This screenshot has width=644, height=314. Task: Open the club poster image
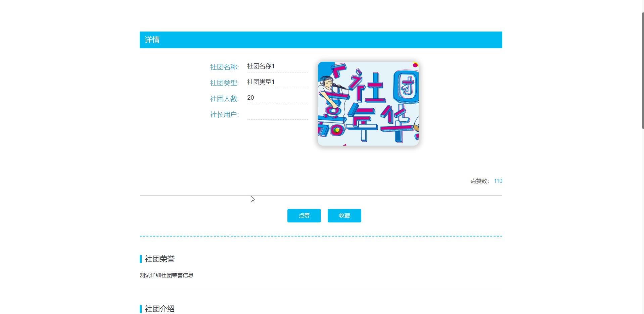368,104
